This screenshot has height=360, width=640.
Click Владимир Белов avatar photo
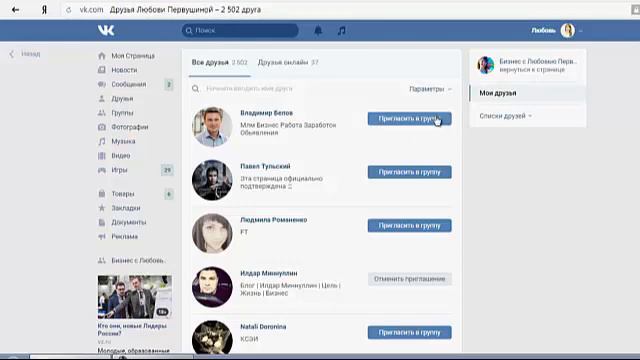tap(212, 127)
